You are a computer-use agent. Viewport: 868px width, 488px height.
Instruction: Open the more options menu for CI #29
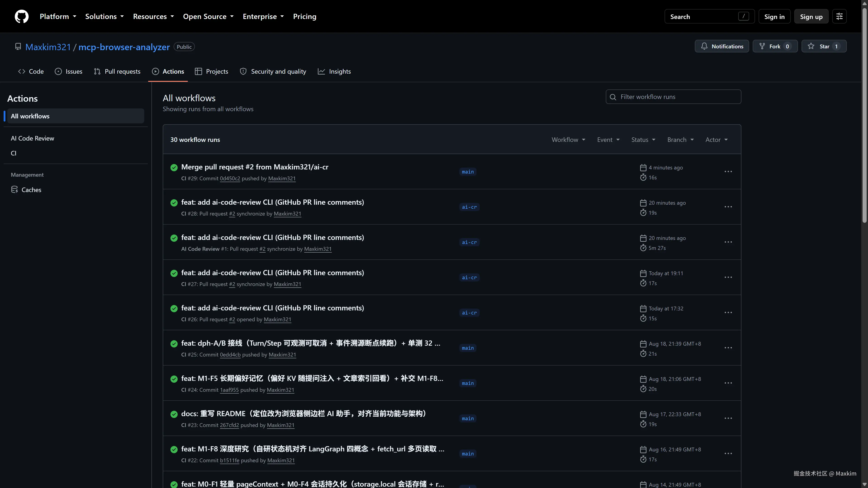click(728, 171)
